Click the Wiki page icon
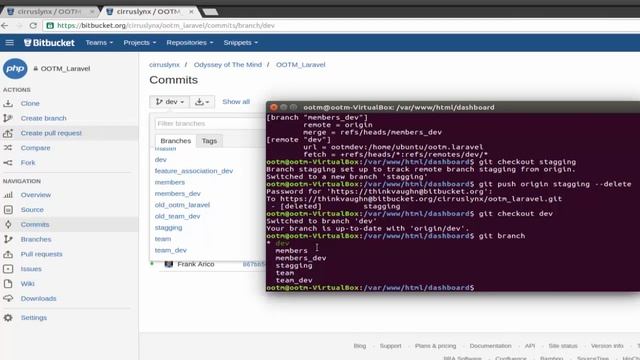This screenshot has width=640, height=360. click(x=8, y=284)
